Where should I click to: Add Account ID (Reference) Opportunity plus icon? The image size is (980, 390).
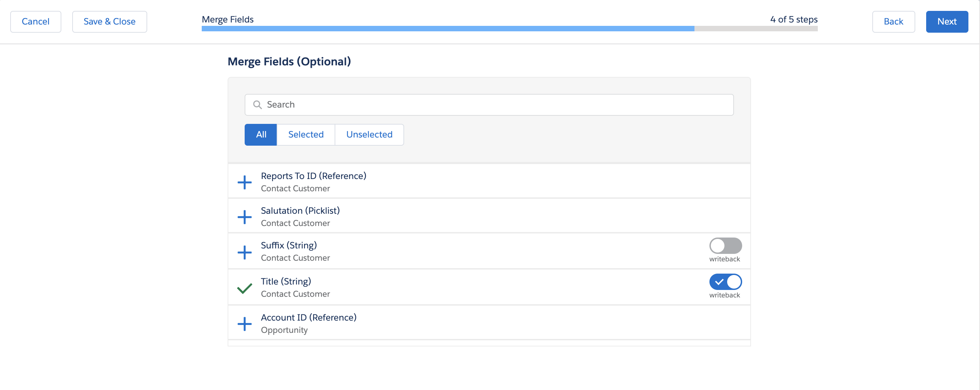tap(244, 324)
